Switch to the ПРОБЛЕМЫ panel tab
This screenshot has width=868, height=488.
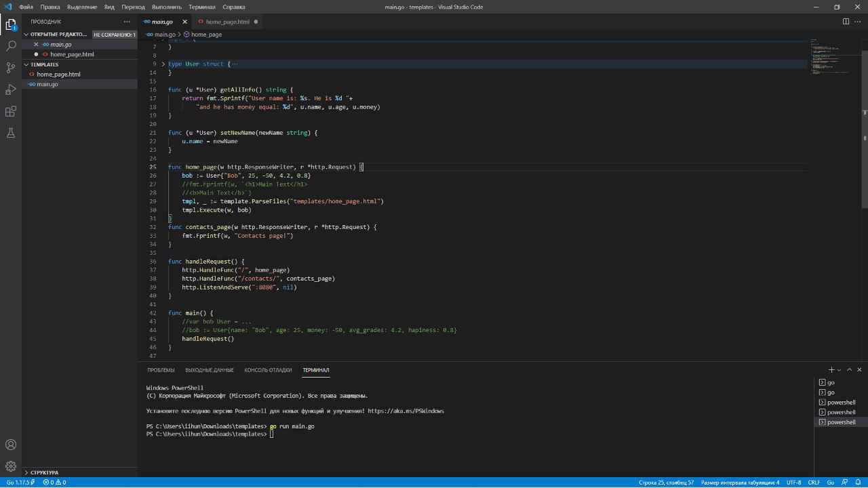161,370
